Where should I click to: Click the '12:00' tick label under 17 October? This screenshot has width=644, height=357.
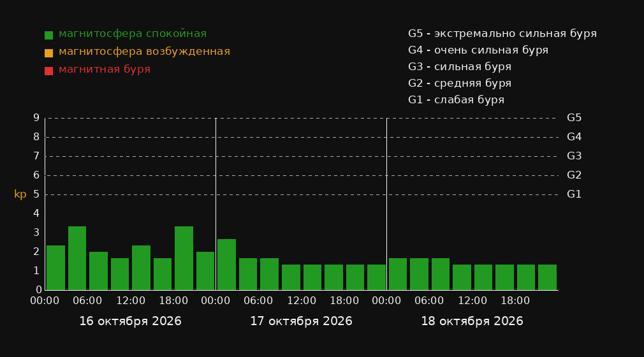click(x=302, y=301)
